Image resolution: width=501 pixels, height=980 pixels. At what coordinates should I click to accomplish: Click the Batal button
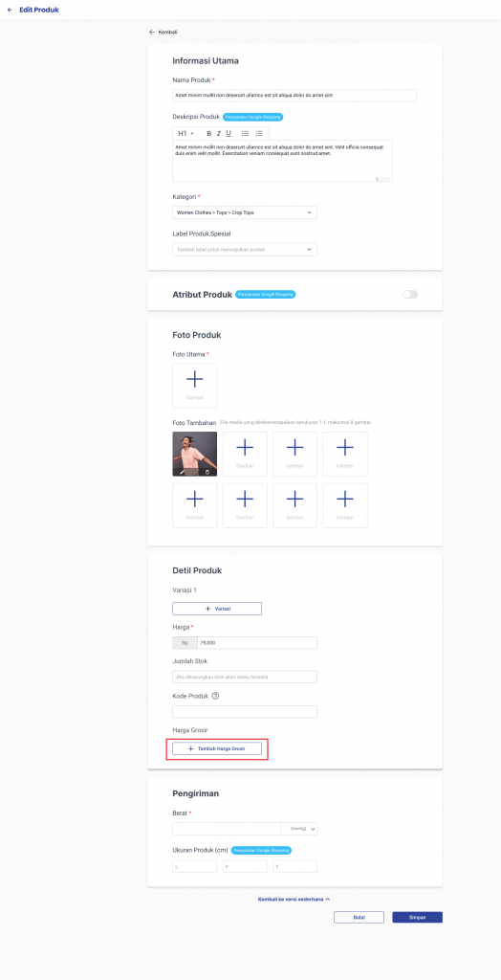[x=359, y=917]
